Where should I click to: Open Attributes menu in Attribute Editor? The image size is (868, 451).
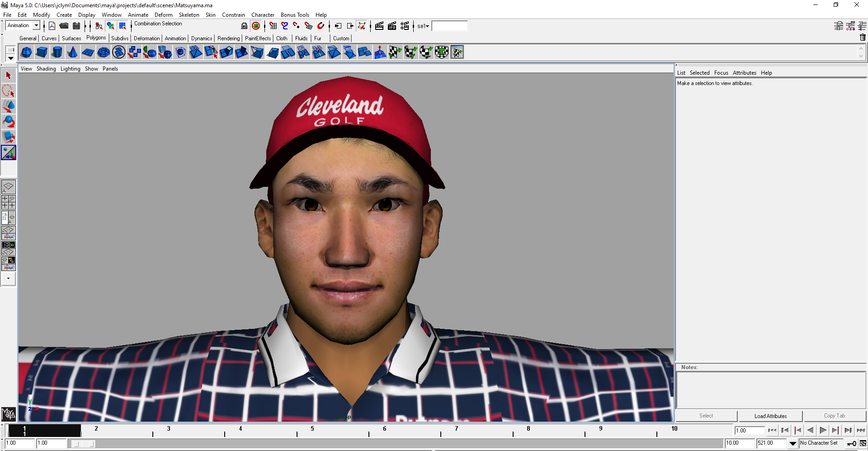tap(744, 73)
